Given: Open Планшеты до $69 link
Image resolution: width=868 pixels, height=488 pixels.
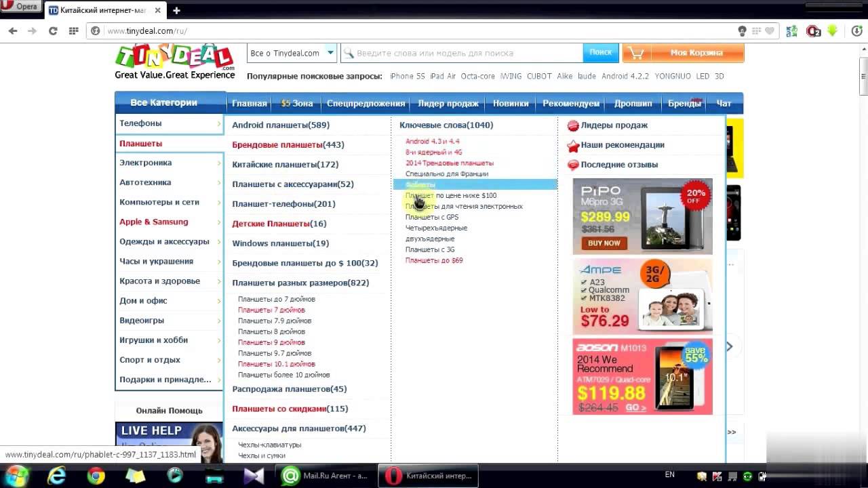Looking at the screenshot, I should [434, 260].
